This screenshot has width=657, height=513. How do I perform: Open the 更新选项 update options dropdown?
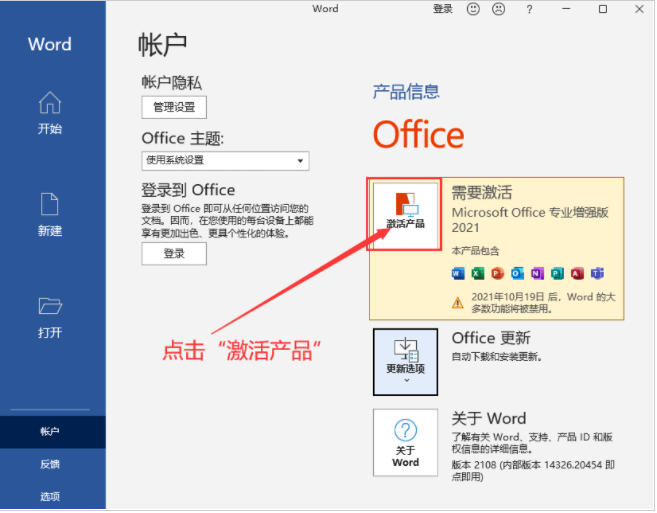point(405,355)
